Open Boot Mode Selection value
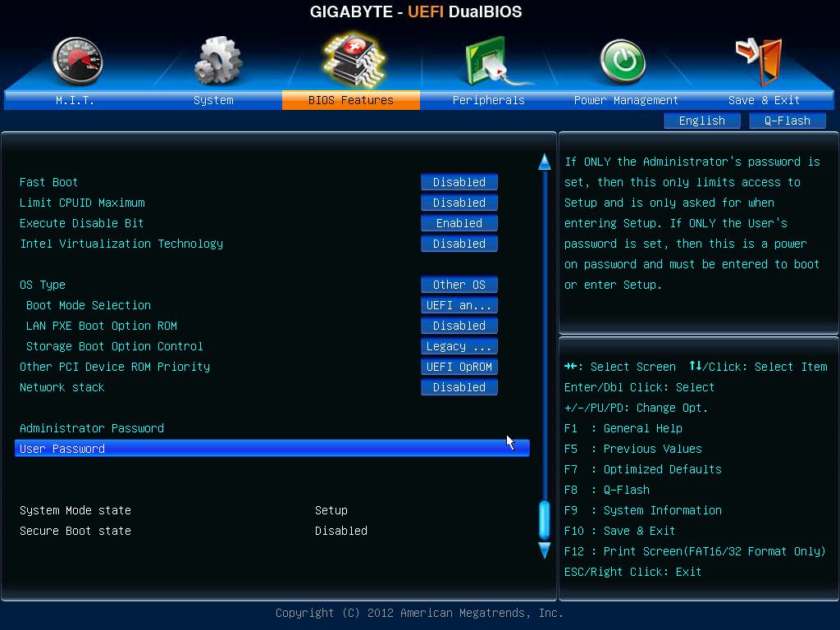 (x=459, y=305)
